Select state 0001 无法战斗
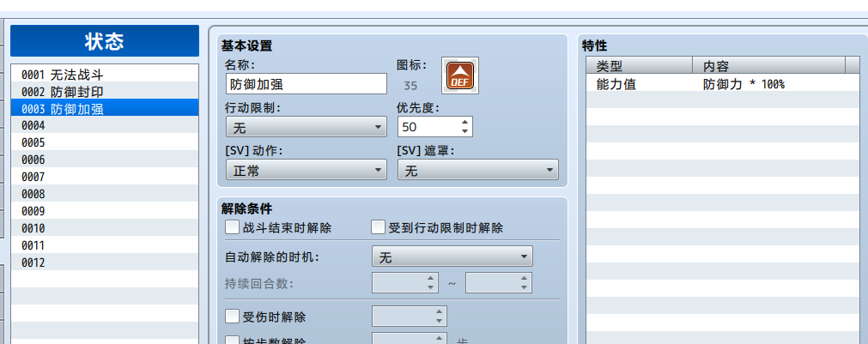The height and width of the screenshot is (344, 868). [105, 74]
